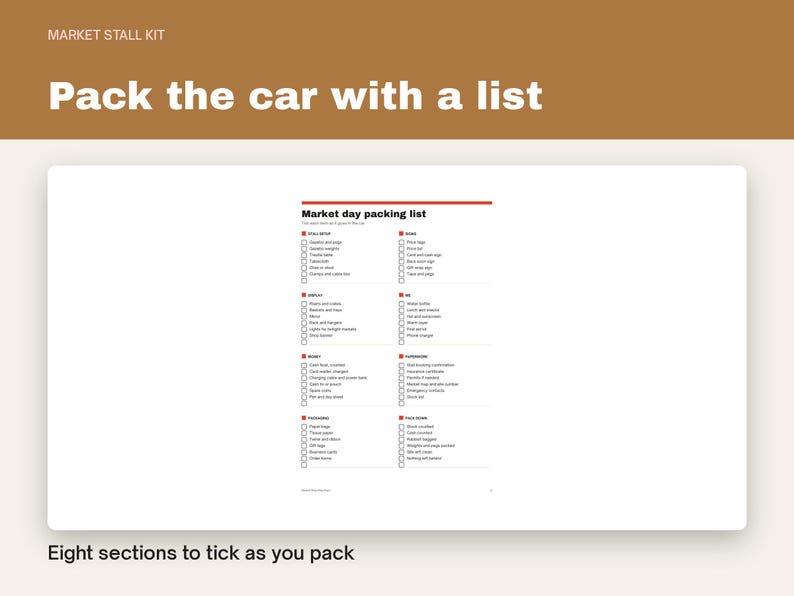
Task: Click the 'Eight sections to tick as you pack' caption
Action: [x=201, y=553]
